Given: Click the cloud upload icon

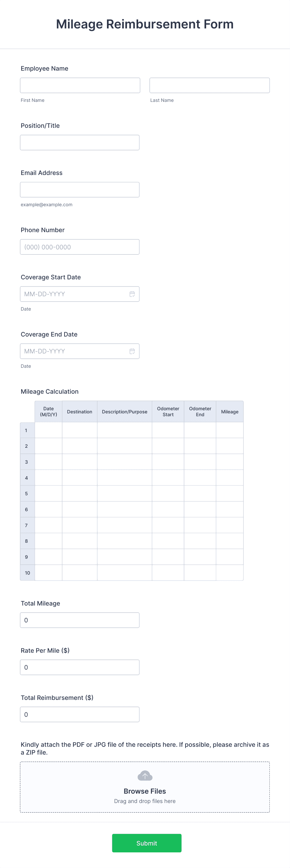Looking at the screenshot, I should click(144, 775).
